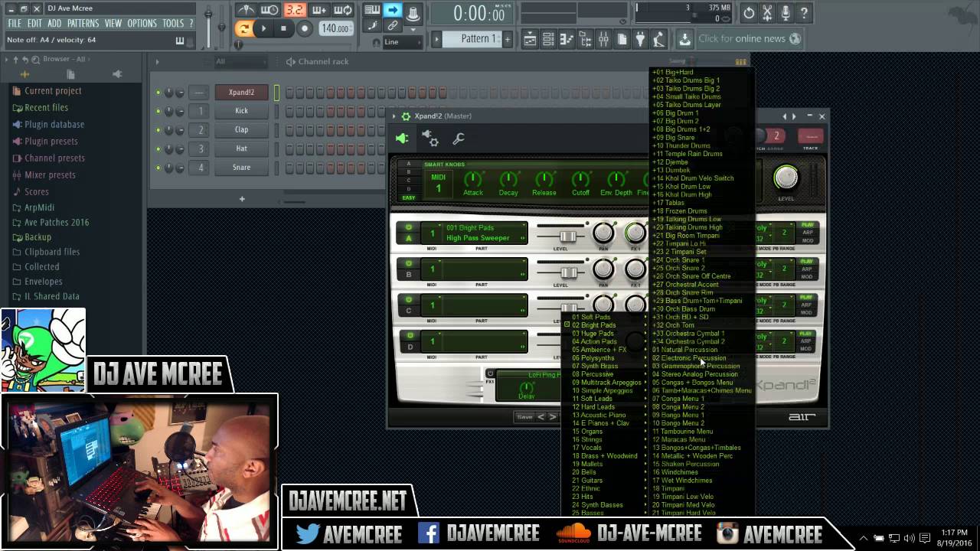Enable the Snare channel activity light

(x=158, y=168)
